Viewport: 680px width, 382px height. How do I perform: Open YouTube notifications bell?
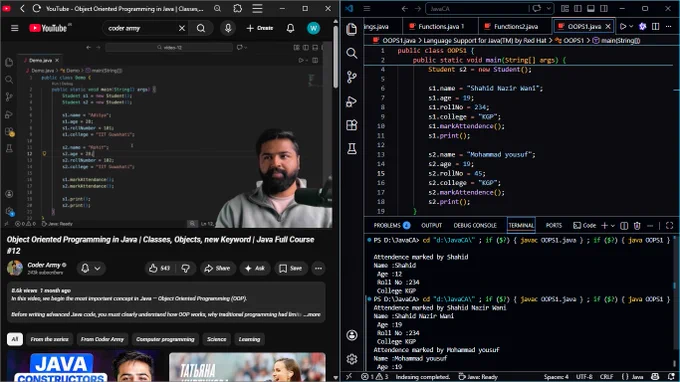coord(291,28)
